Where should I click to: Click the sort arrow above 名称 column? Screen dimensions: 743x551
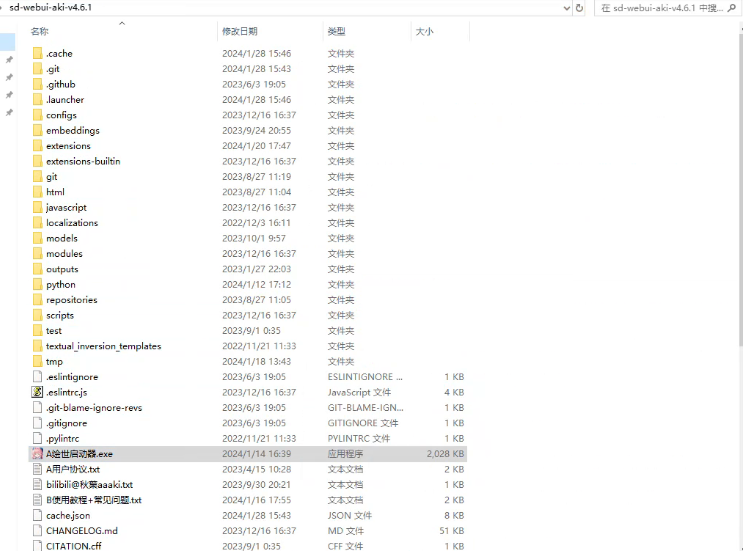[122, 23]
